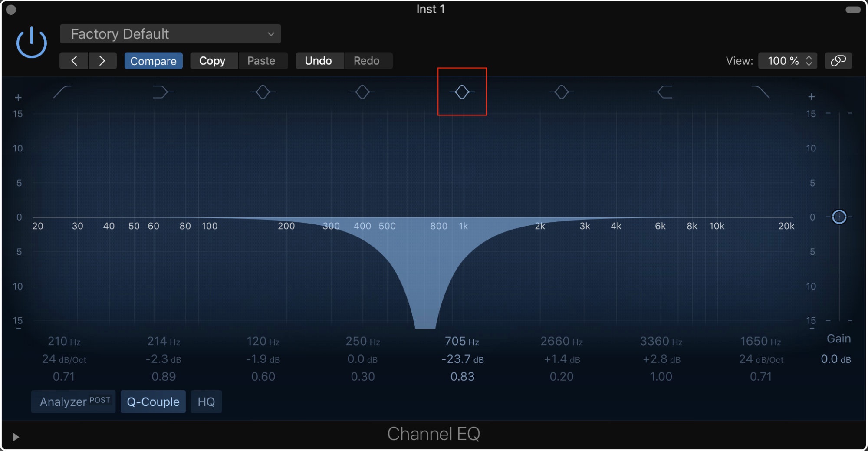
Task: Click the Copy button
Action: coord(212,61)
